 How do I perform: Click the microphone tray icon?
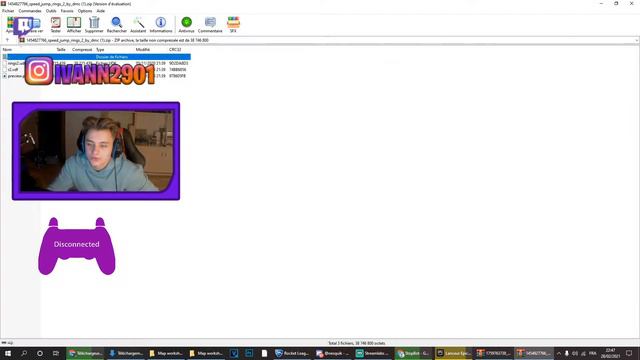click(x=567, y=353)
